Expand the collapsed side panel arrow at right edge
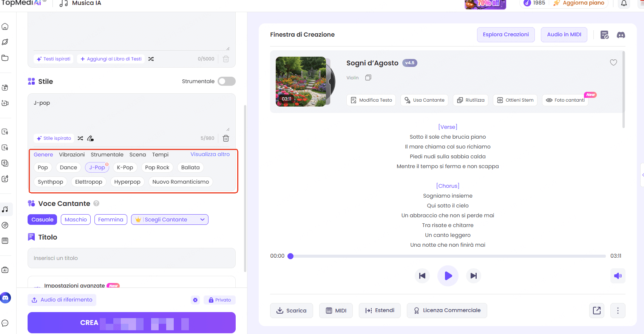The width and height of the screenshot is (644, 334). point(642,175)
